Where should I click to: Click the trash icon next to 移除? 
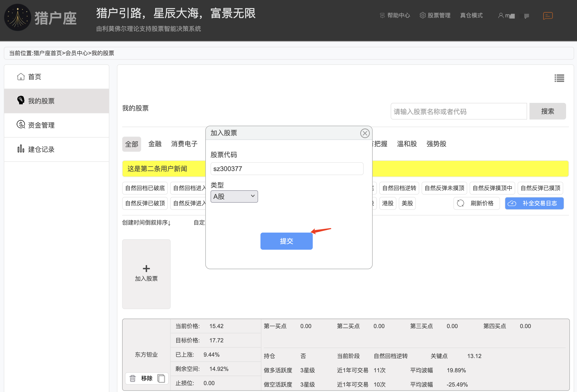point(133,378)
